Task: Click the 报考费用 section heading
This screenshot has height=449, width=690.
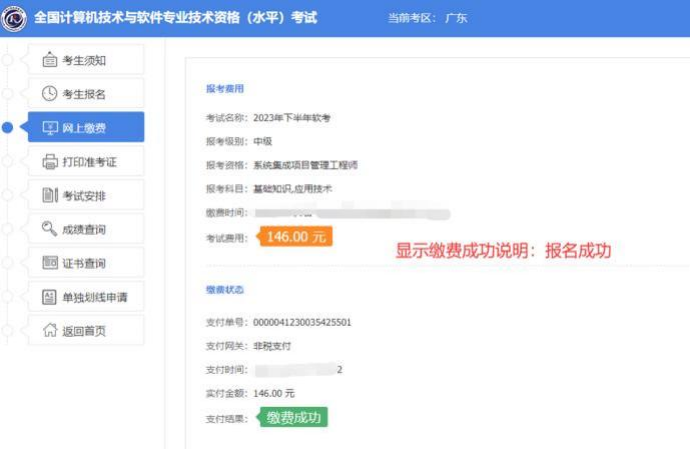Action: pyautogui.click(x=225, y=88)
